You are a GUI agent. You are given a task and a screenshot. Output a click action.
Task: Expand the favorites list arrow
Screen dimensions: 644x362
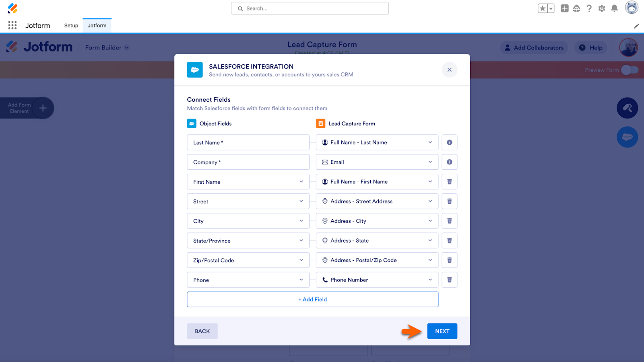tap(551, 8)
